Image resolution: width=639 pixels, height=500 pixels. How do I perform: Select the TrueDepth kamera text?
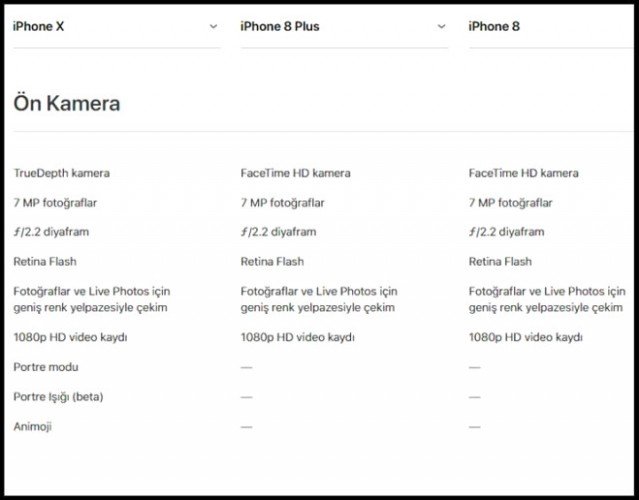61,173
